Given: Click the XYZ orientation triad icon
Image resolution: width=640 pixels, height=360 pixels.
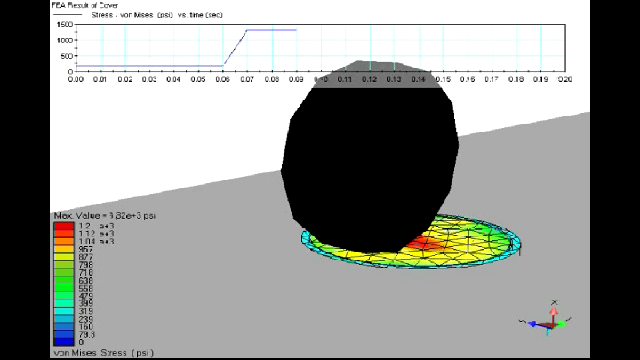Looking at the screenshot, I should (546, 318).
